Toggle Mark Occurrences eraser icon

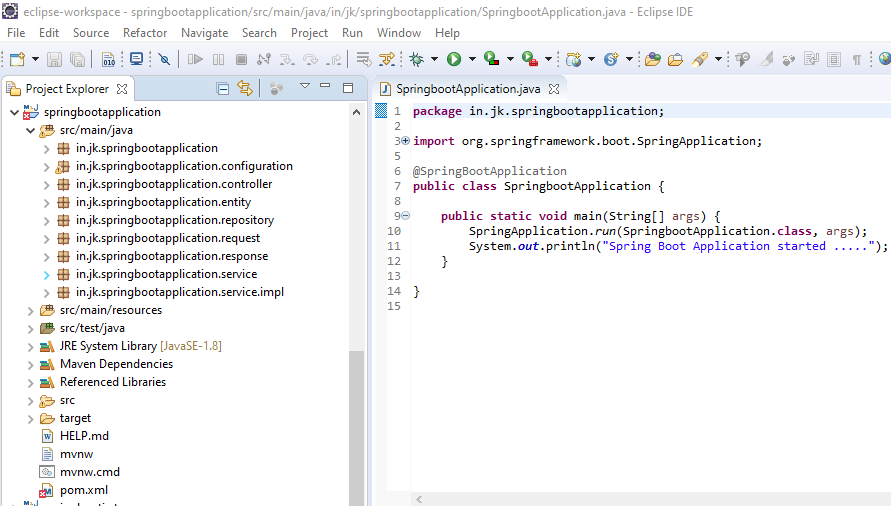[767, 59]
